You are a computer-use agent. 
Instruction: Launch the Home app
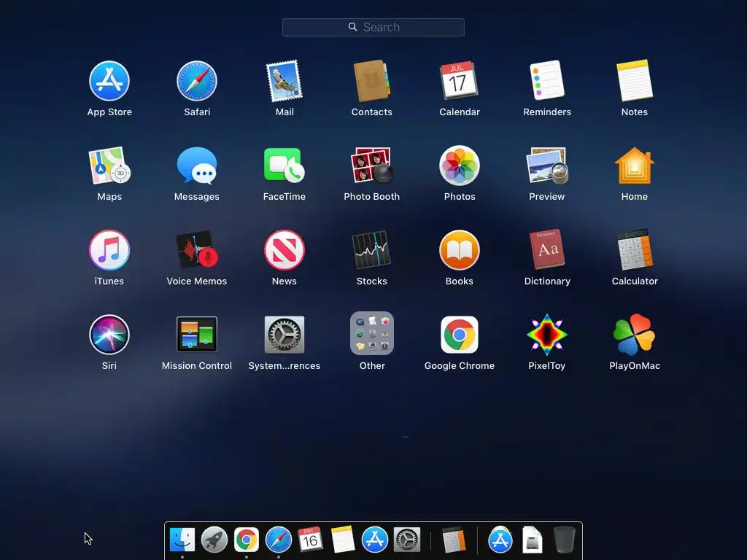[635, 166]
